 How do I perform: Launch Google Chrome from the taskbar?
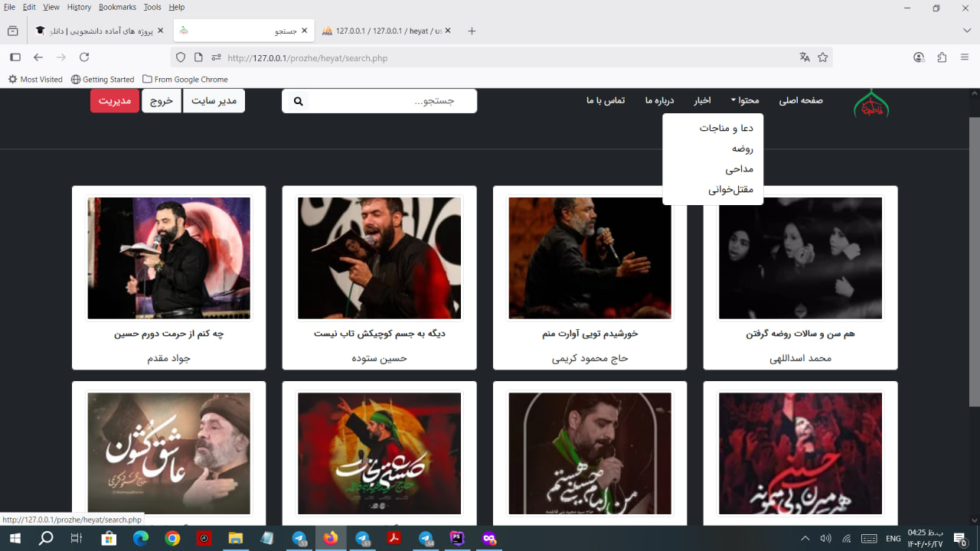coord(172,539)
